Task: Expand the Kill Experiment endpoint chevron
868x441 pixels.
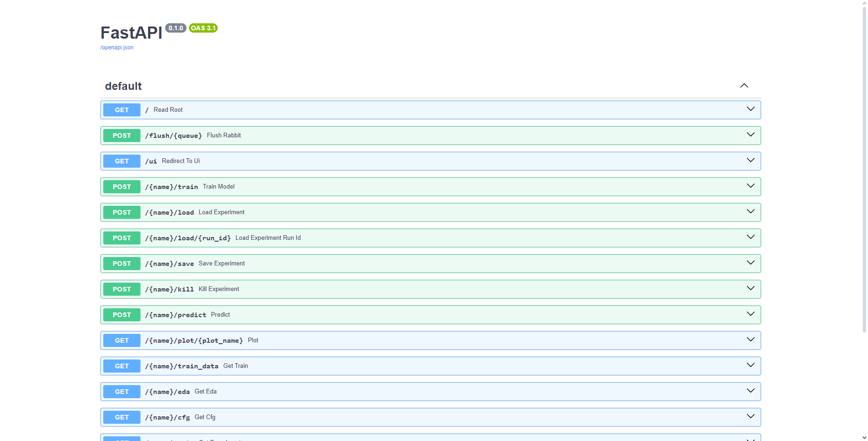Action: 750,288
